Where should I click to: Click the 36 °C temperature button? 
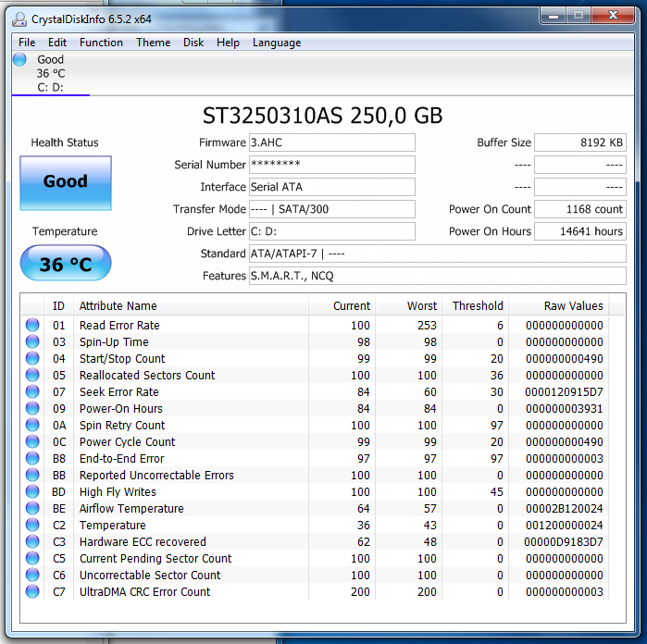coord(66,263)
